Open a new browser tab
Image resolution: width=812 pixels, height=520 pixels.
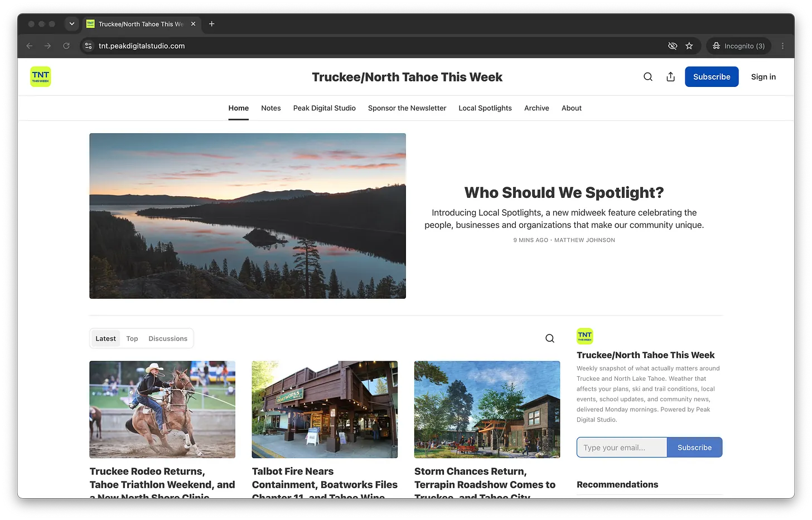click(212, 24)
